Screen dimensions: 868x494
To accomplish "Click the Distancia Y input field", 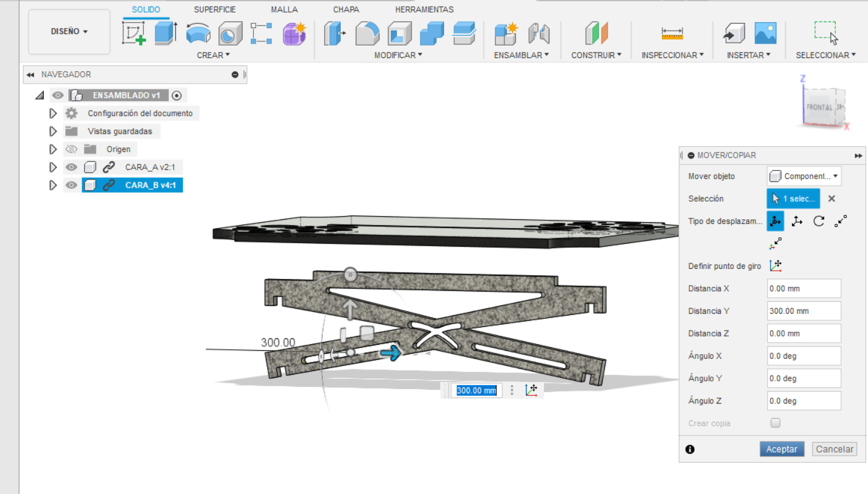I will coord(804,311).
